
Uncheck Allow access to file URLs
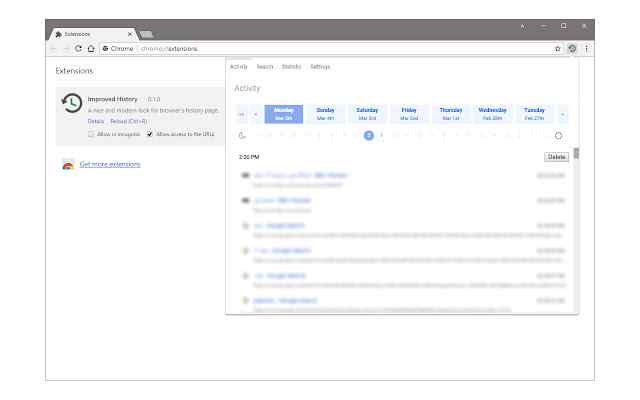pos(150,134)
